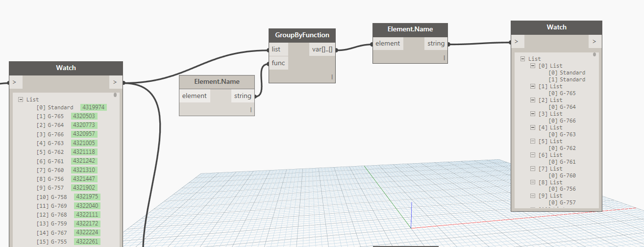Collapse the [0] List in the right Watch
This screenshot has width=644, height=247.
(533, 66)
